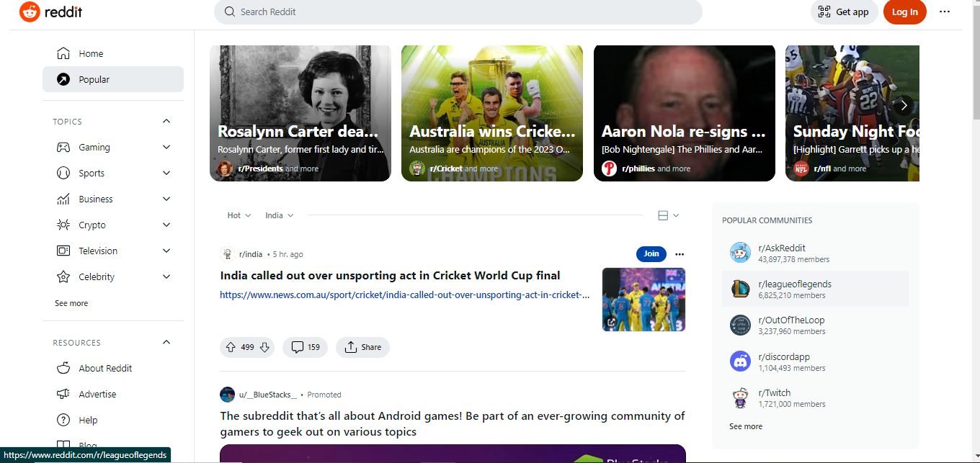Open the India location dropdown
980x463 pixels.
(280, 215)
